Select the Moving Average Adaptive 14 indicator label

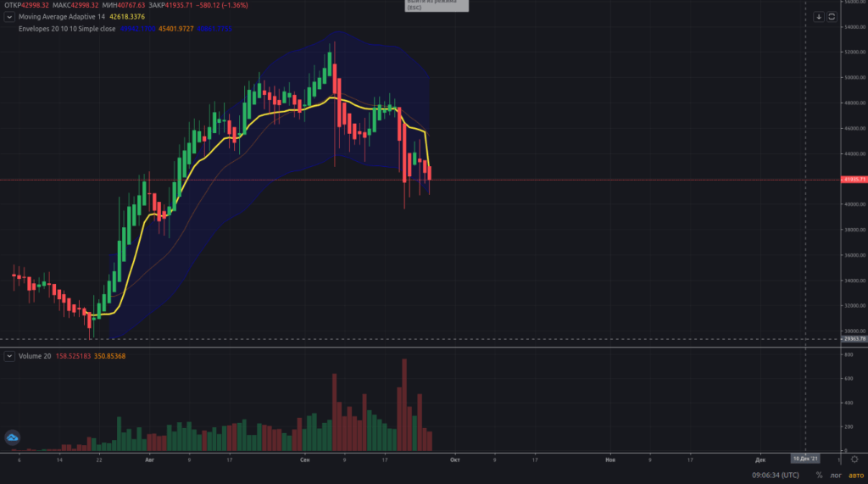point(61,16)
